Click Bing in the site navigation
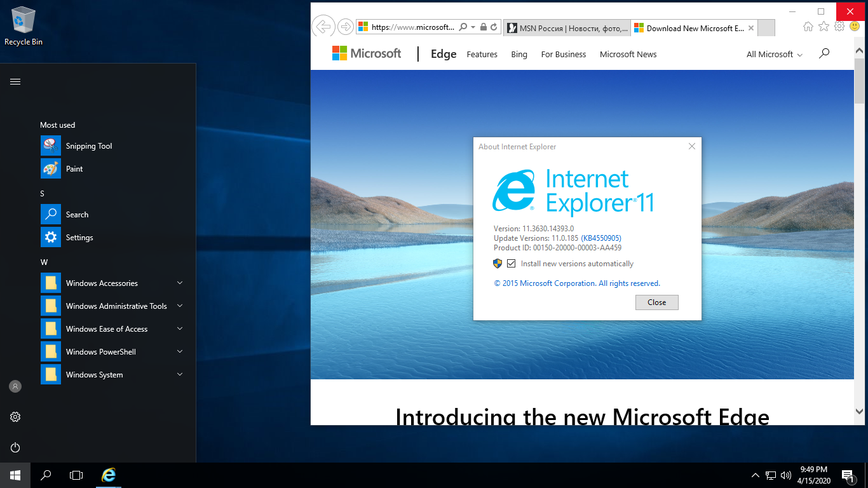 click(x=519, y=55)
